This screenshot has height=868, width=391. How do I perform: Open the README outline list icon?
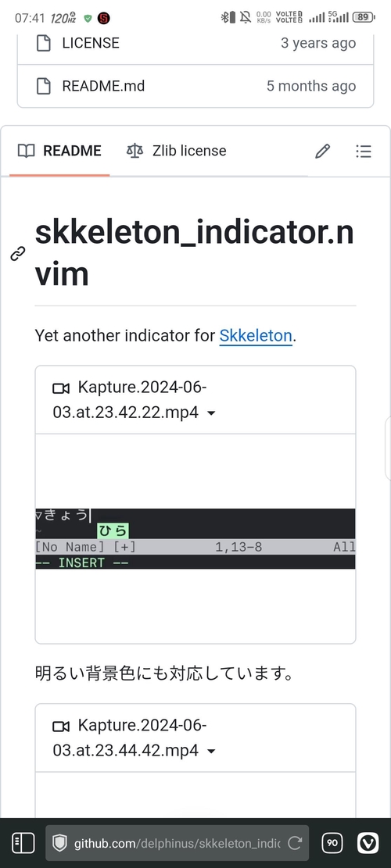click(364, 151)
